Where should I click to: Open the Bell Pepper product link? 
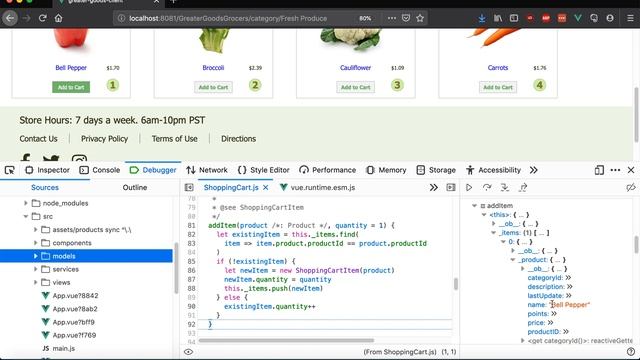[71, 68]
